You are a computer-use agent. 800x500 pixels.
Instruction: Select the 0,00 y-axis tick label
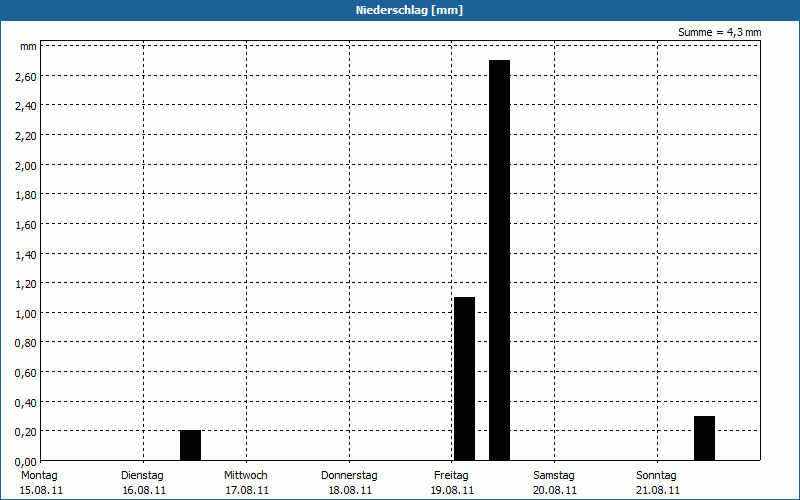26,461
